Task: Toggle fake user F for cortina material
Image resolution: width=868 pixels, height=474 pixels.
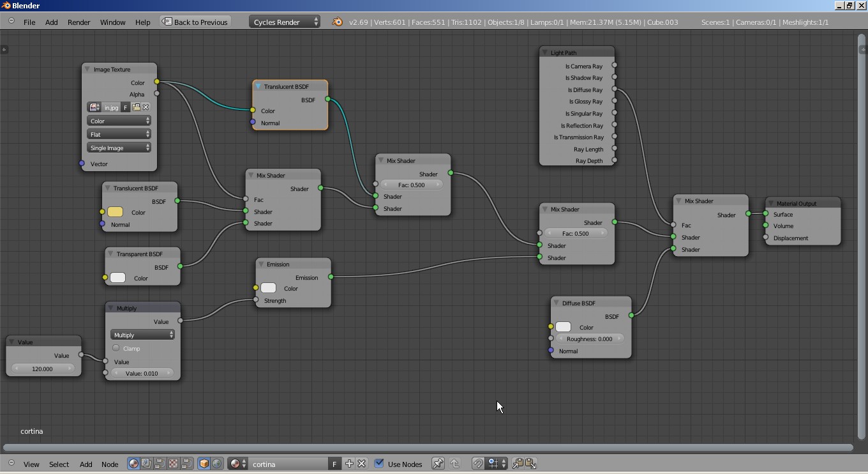Action: [x=334, y=464]
